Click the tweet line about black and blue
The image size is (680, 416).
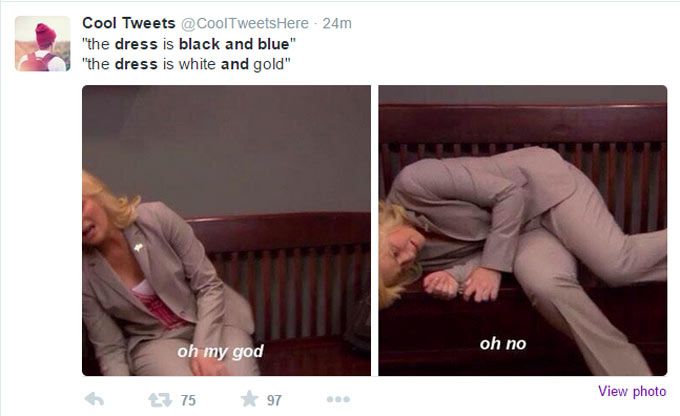tap(189, 44)
